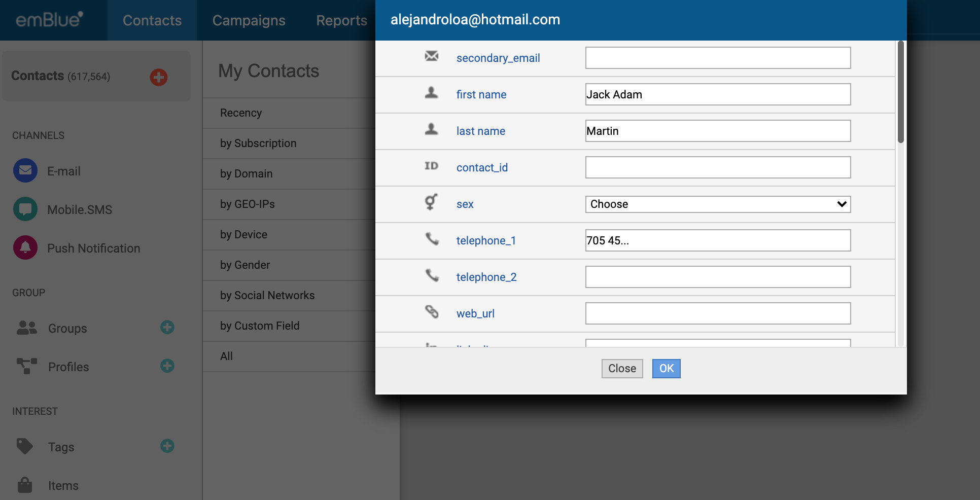Click the Items shopping bag icon
The width and height of the screenshot is (980, 500).
[25, 485]
